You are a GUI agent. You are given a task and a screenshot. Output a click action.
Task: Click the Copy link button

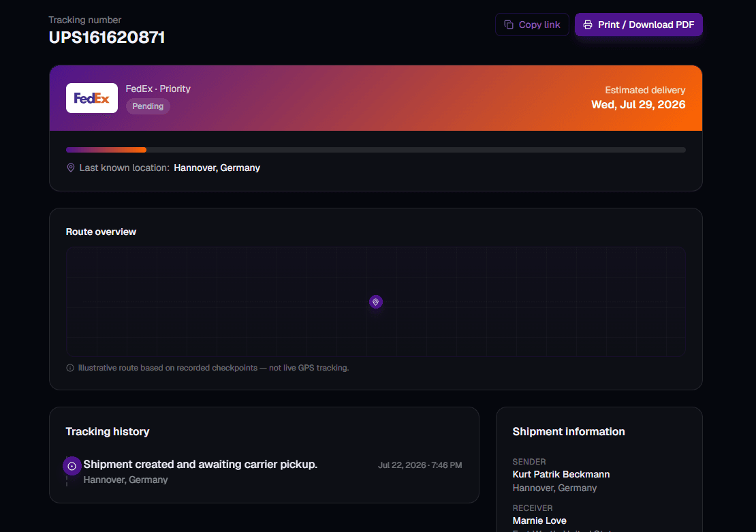[x=532, y=25]
